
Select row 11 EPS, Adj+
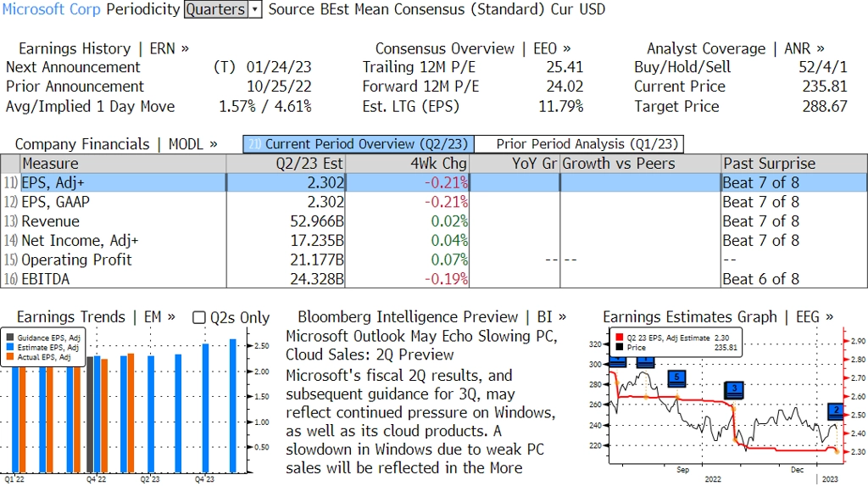[434, 183]
